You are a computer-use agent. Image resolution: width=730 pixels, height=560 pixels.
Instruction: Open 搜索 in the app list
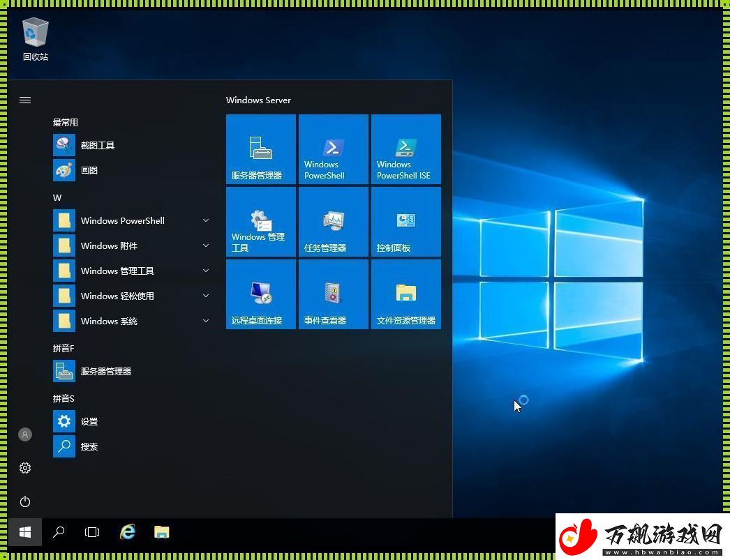point(132,446)
